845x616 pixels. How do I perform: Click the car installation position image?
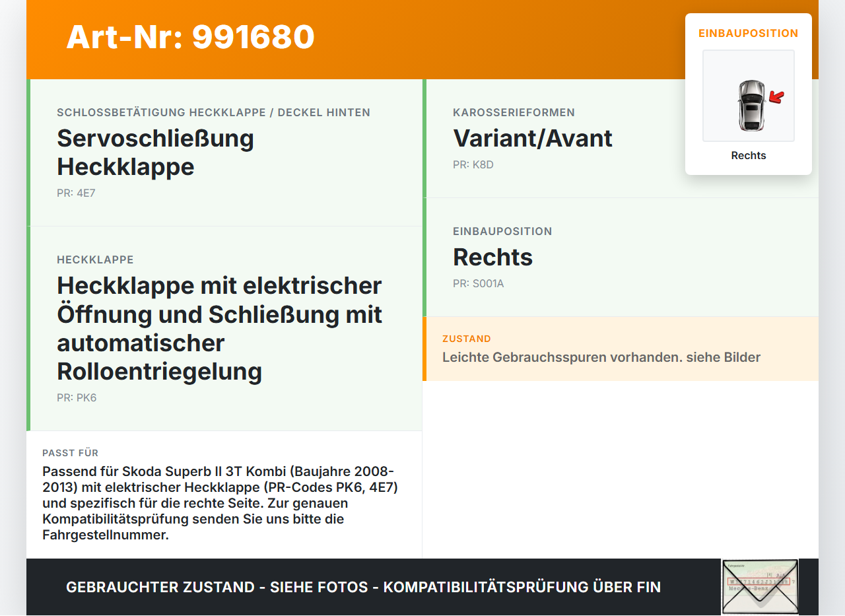click(x=749, y=96)
